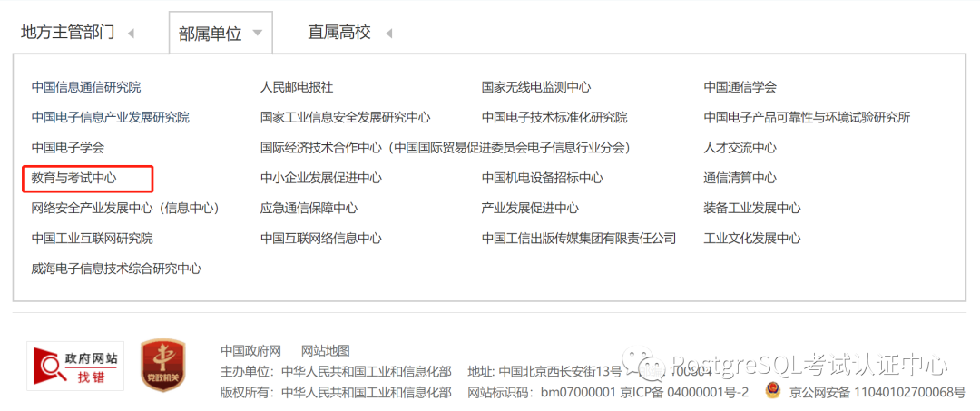Viewport: 980px width, 411px height.
Task: Select the 部属单位 tab
Action: (x=210, y=34)
